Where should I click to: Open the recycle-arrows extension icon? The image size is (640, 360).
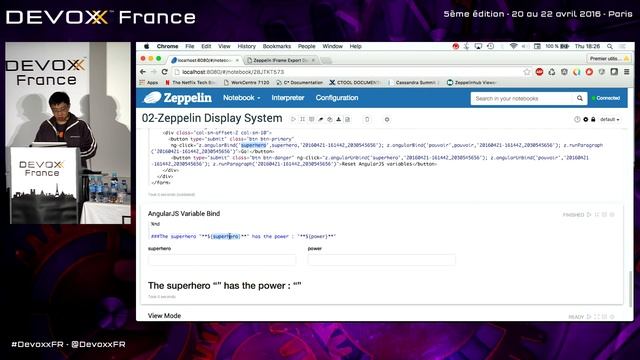tap(552, 72)
